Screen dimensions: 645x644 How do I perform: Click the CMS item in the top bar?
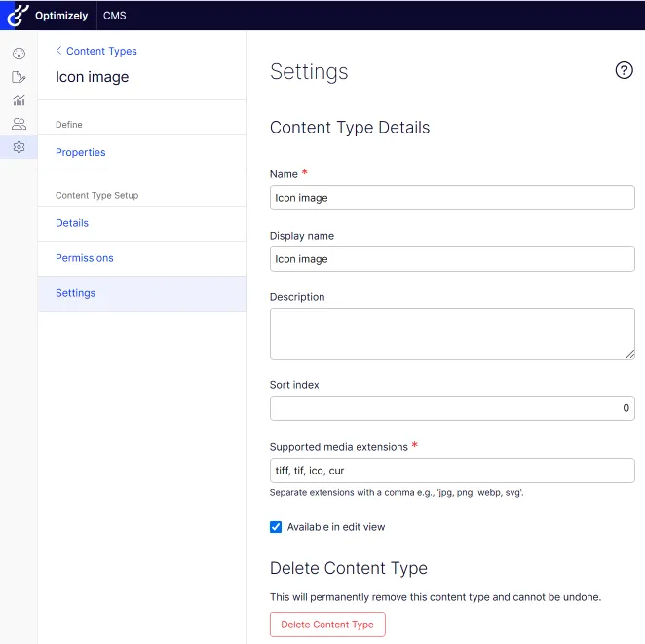[114, 16]
